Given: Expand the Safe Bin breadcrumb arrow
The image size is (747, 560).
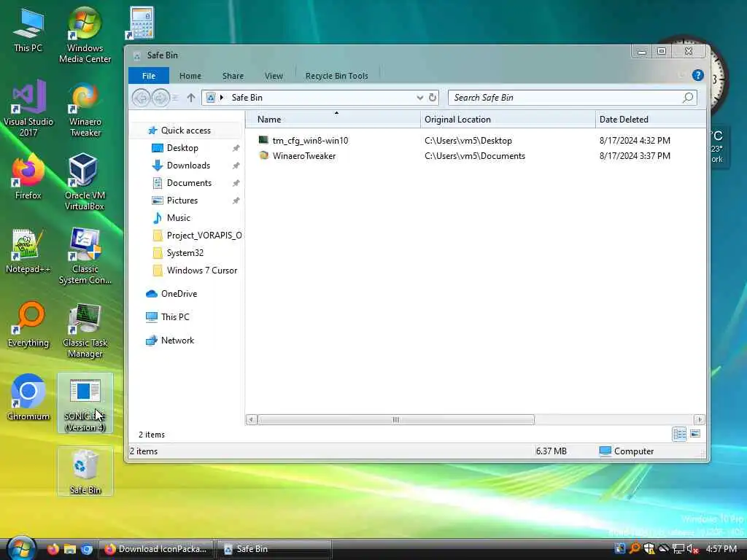Looking at the screenshot, I should [x=222, y=98].
